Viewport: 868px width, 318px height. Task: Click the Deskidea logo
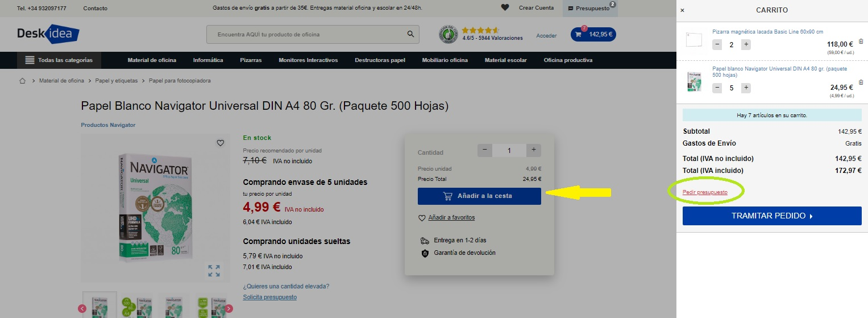(x=48, y=34)
